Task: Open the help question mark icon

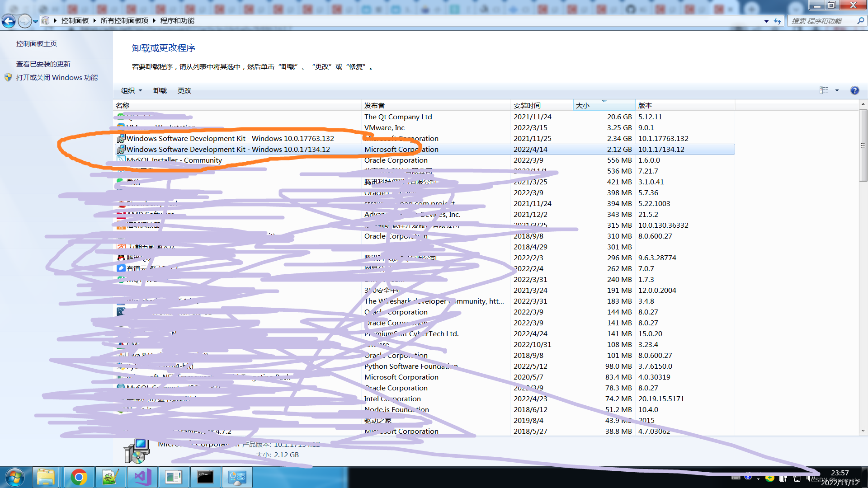Action: tap(854, 90)
